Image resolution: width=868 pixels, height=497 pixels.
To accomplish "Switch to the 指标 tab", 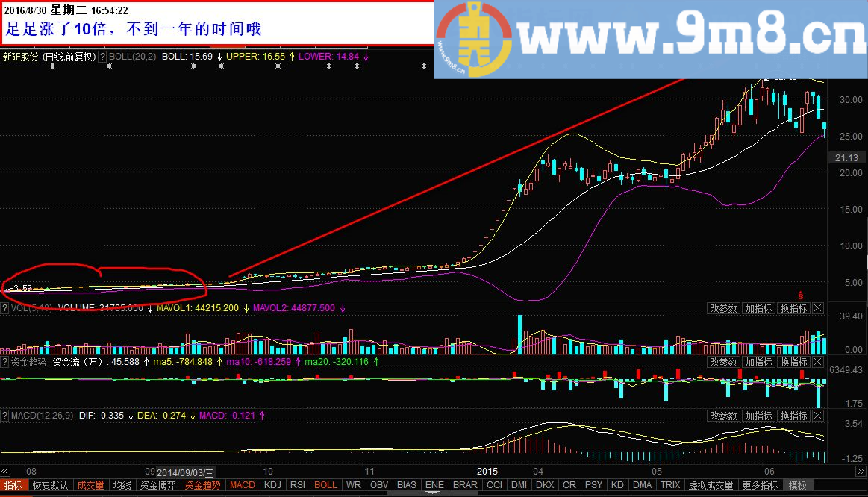I will pos(13,485).
